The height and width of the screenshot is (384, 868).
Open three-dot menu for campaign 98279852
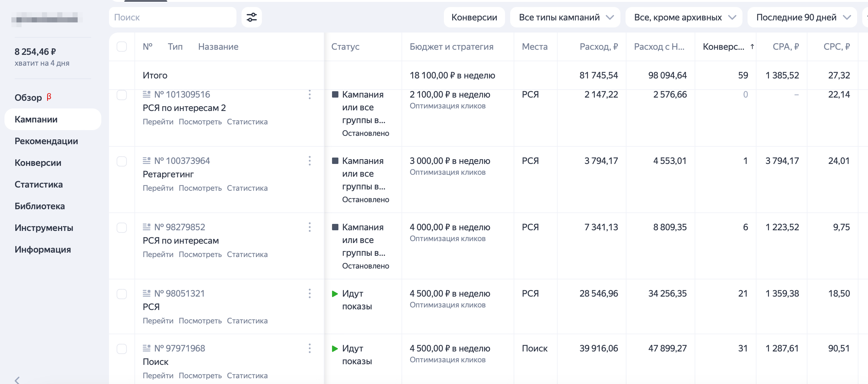[309, 227]
